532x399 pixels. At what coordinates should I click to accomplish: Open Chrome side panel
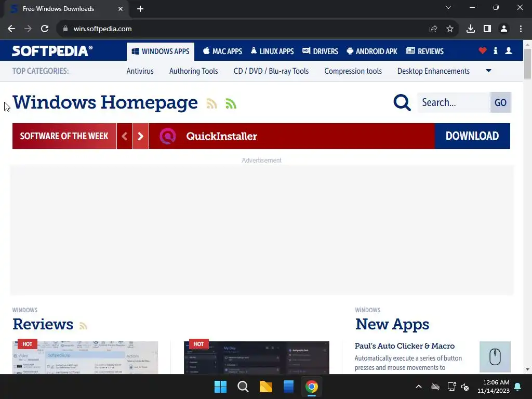coord(487,29)
